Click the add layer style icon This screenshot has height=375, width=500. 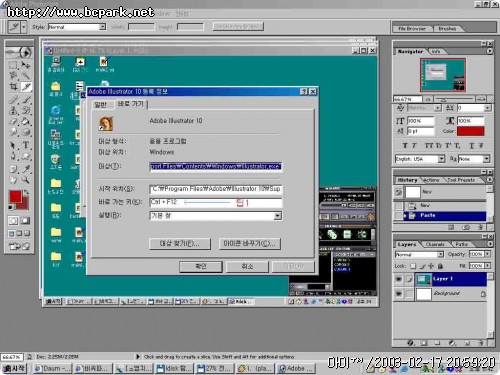click(x=411, y=343)
